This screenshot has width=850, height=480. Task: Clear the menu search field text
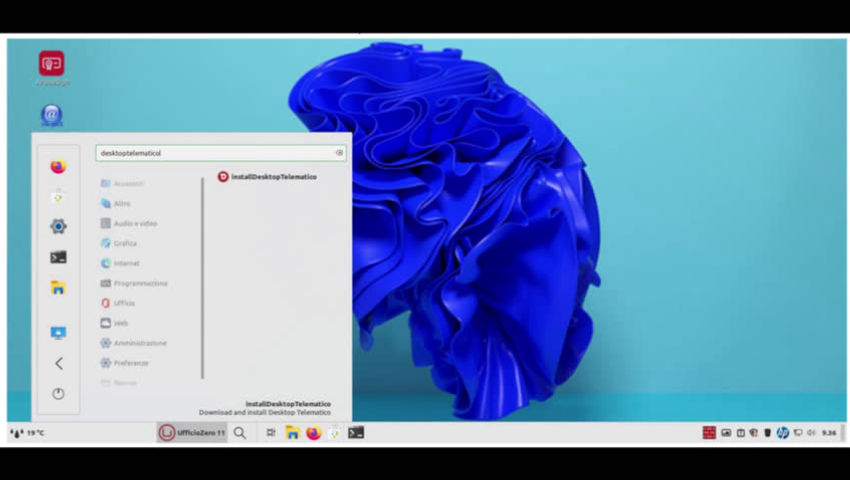[x=339, y=153]
